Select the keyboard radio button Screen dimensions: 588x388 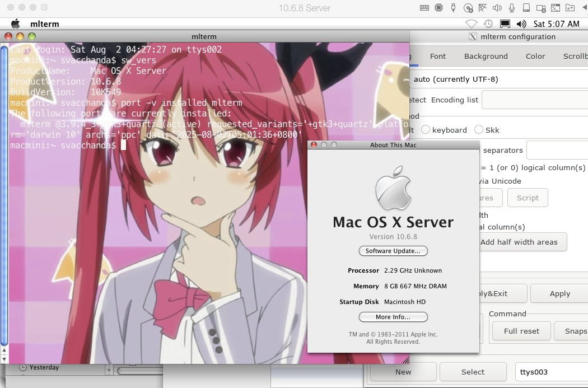pos(425,130)
